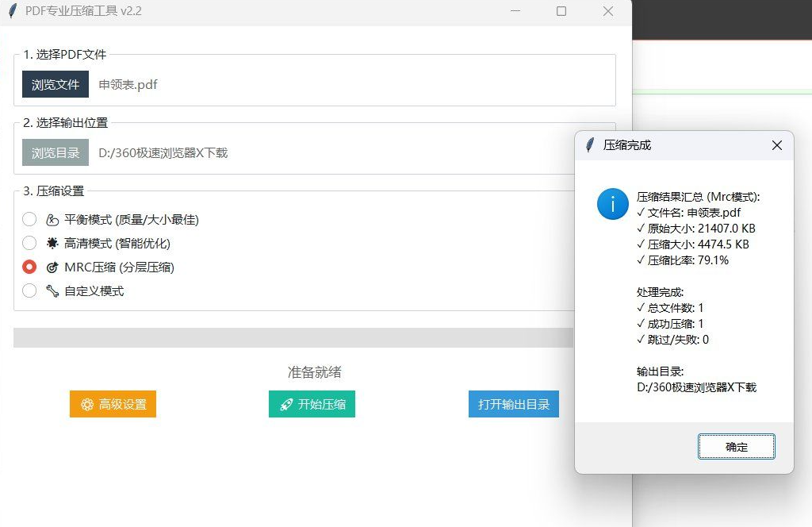The width and height of the screenshot is (812, 527).
Task: Click the output directory path in dialog
Action: pyautogui.click(x=696, y=387)
